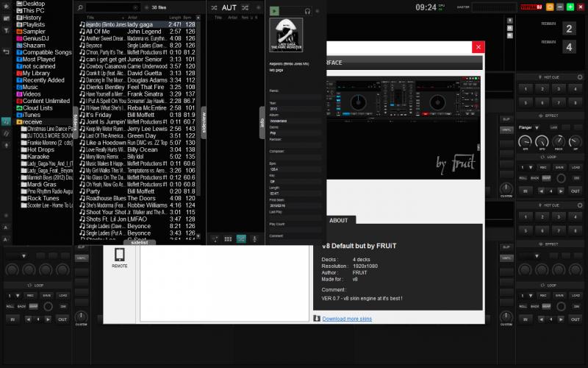This screenshot has height=368, width=588.
Task: Toggle the upper SLIP button in right deck
Action: pos(506,119)
